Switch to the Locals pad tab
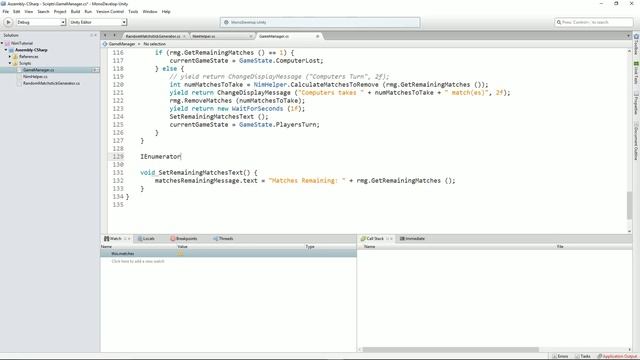Screen dimensions: 640x360 146,238
